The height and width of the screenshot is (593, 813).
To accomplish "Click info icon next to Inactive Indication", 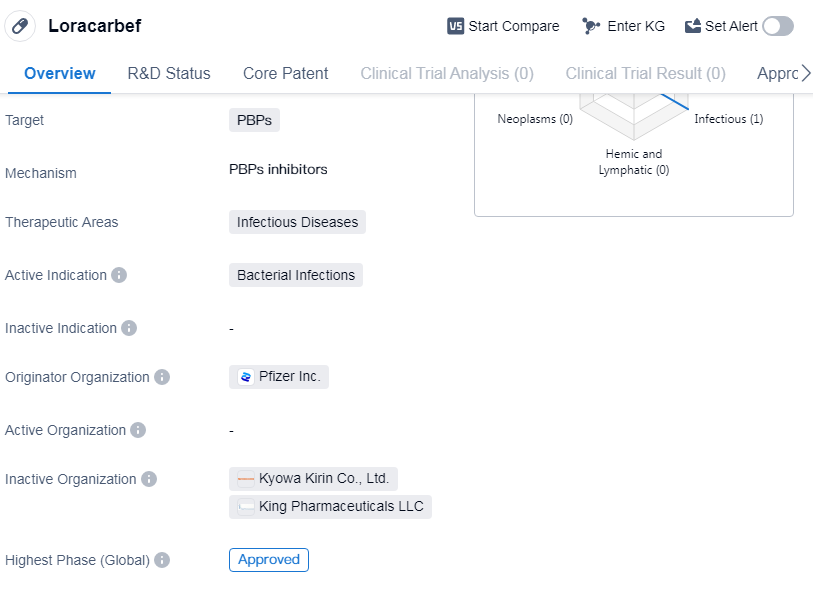I will click(129, 328).
